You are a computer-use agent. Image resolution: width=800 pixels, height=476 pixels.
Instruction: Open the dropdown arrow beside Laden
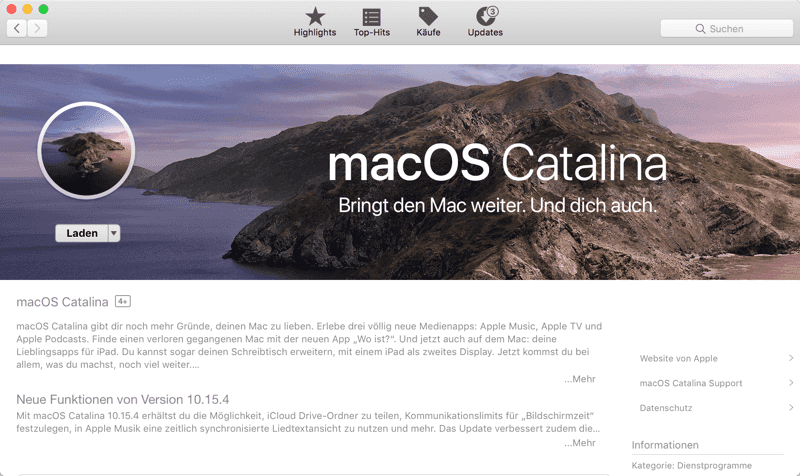[x=114, y=233]
